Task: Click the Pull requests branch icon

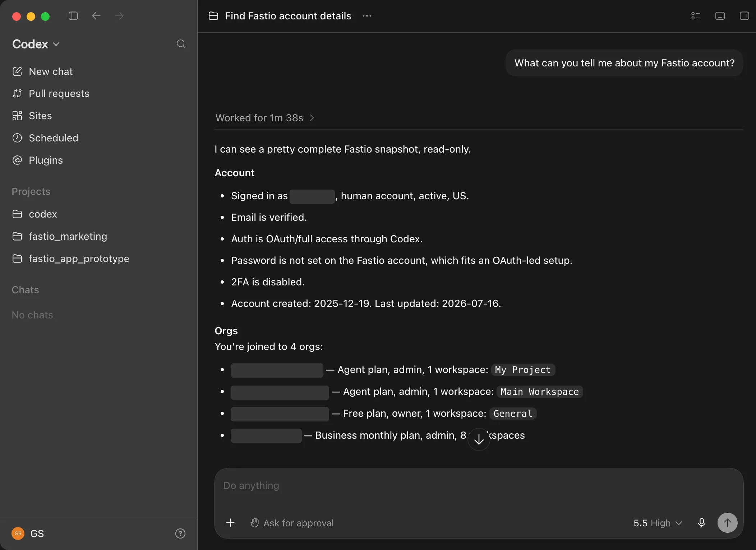Action: click(x=17, y=93)
